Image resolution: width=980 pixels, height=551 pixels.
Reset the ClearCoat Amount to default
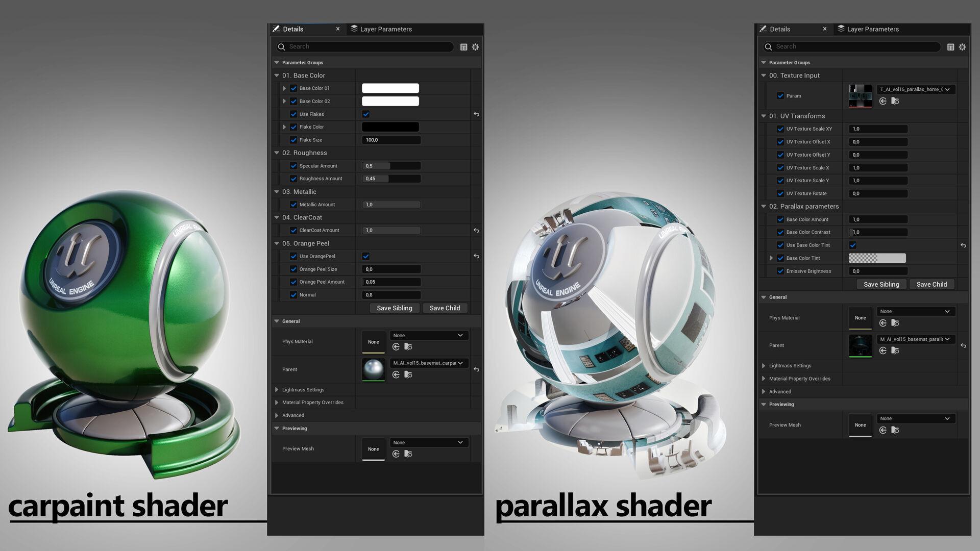click(476, 231)
